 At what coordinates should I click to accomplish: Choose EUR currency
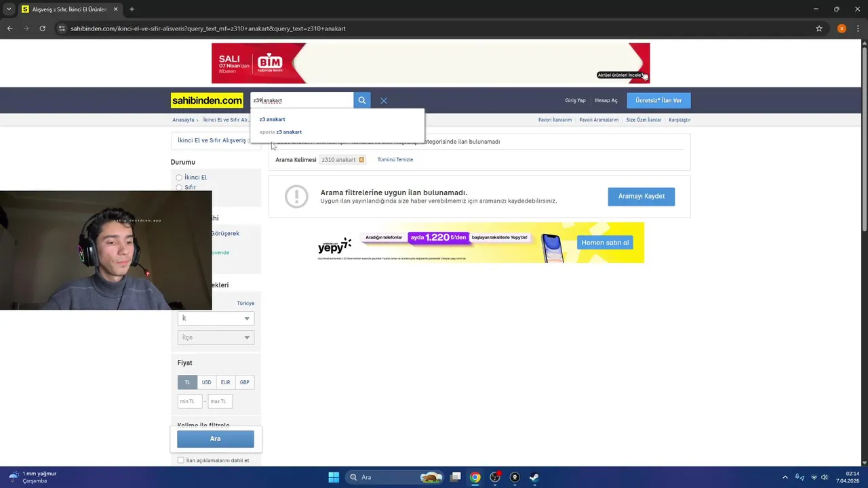coord(225,382)
